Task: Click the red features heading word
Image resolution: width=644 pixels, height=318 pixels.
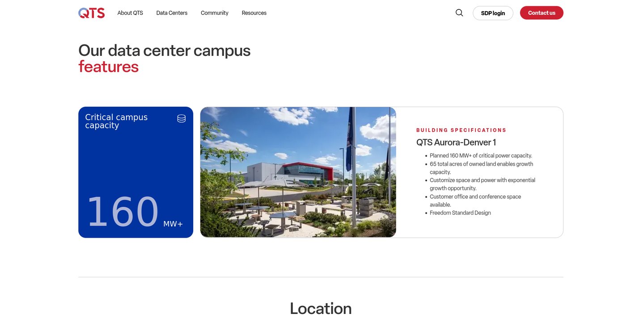Action: (108, 67)
